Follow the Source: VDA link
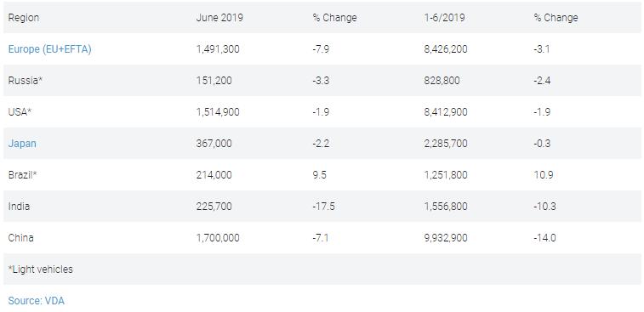Screen dimensions: 644x312 (x=36, y=300)
